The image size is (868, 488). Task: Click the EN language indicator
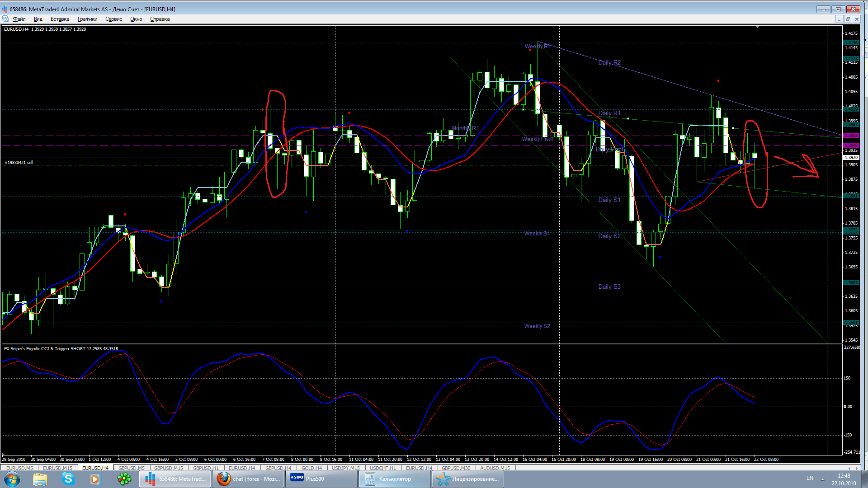pyautogui.click(x=810, y=478)
